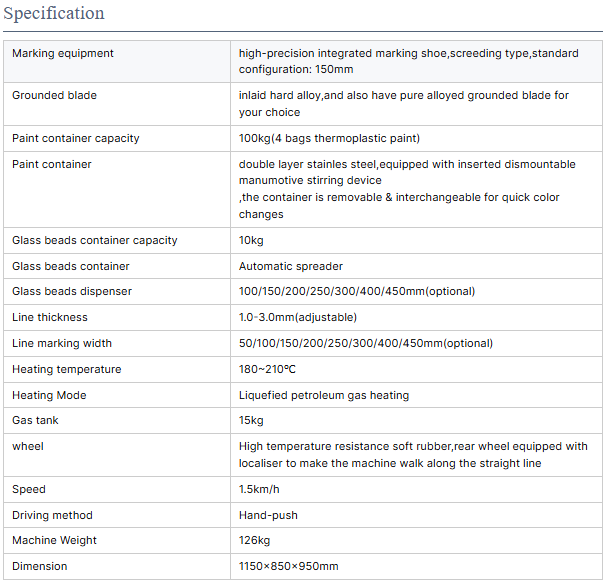Viewport: 607px width, 581px height.
Task: Select the Line thickness label
Action: click(x=50, y=317)
